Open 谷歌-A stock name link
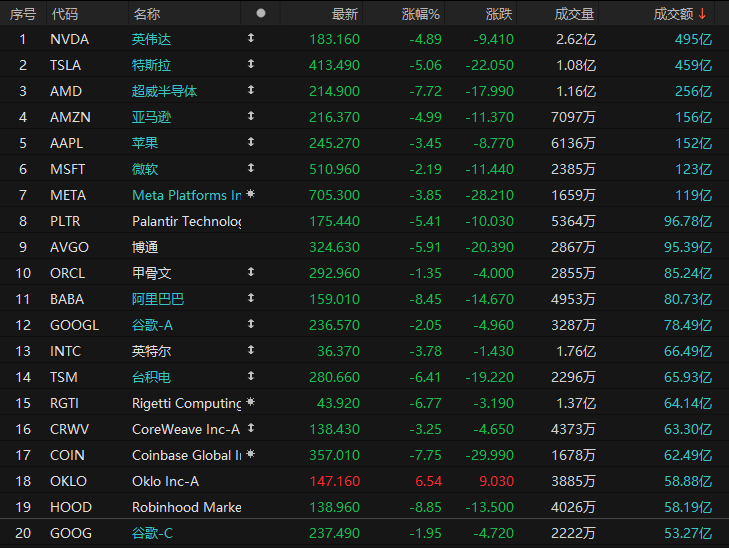Screen dimensions: 729x548 tap(152, 325)
